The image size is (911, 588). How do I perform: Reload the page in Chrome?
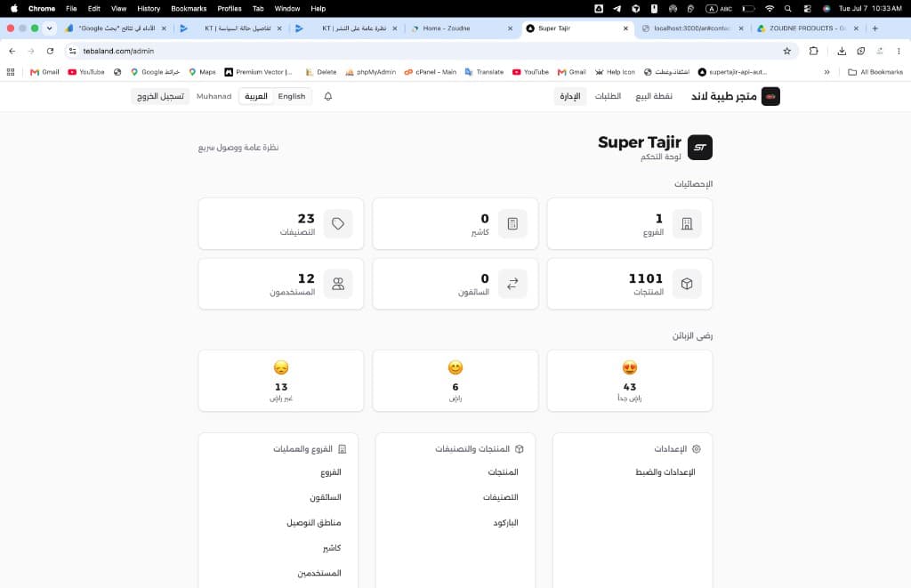point(50,51)
